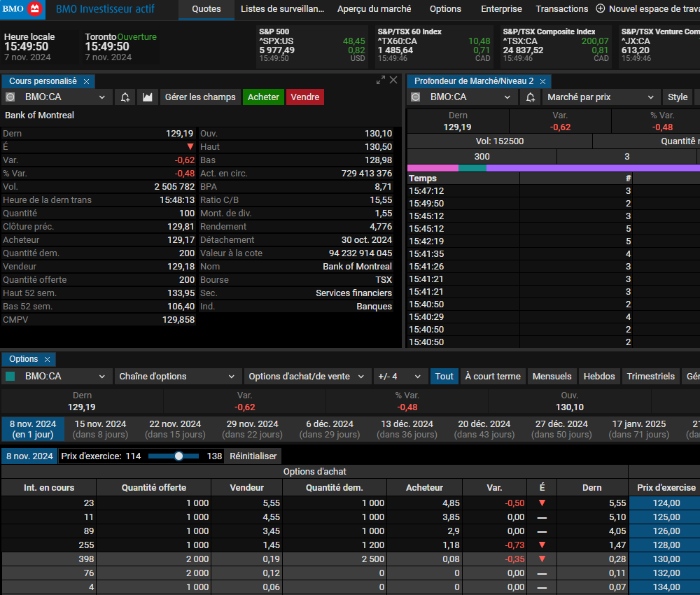This screenshot has width=700, height=595.
Task: Select the 15 nov. 2024 expiry tab
Action: pos(100,429)
